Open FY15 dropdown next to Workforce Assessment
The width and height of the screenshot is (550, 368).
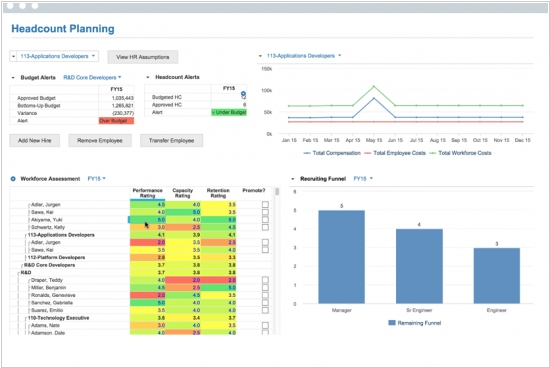click(x=96, y=179)
